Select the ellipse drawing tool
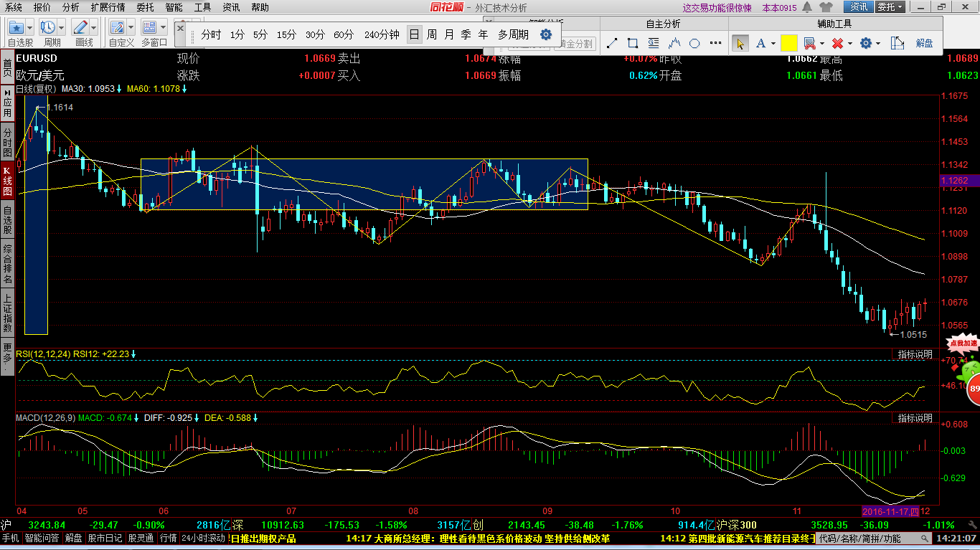The height and width of the screenshot is (550, 980). pyautogui.click(x=694, y=44)
